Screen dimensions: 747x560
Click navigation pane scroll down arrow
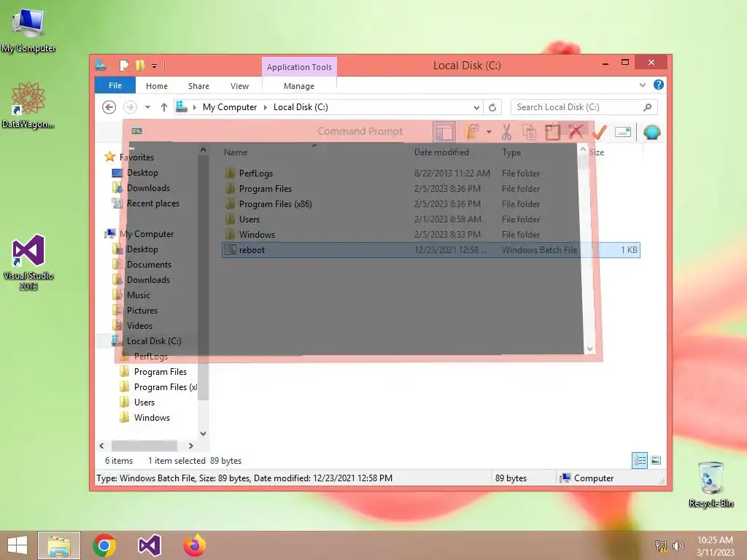coord(203,433)
